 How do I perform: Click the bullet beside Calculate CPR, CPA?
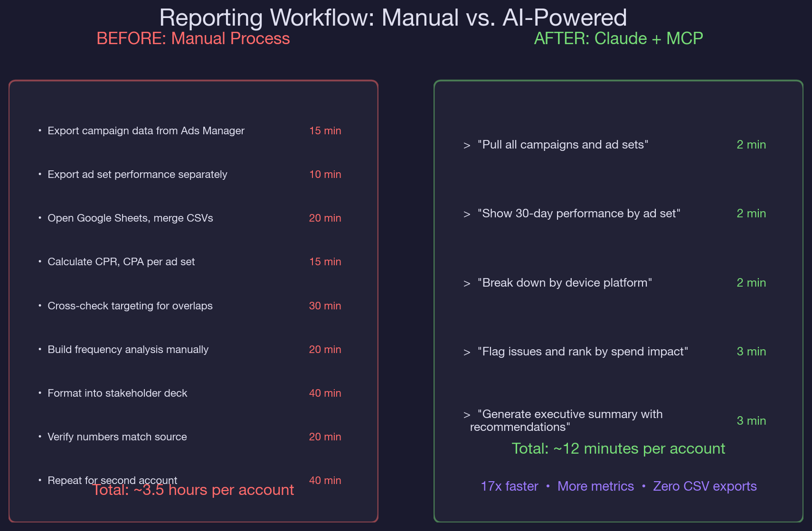click(39, 261)
